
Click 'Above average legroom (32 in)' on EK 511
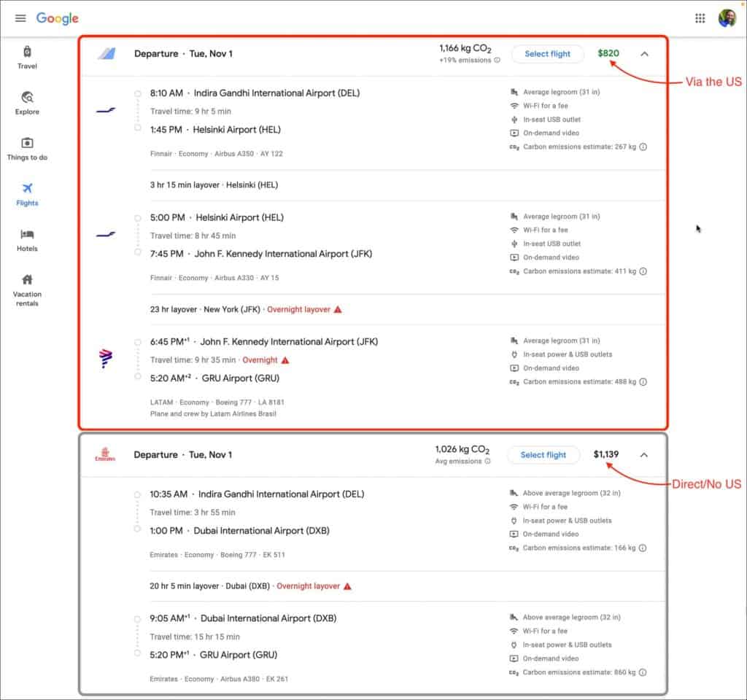pyautogui.click(x=571, y=494)
